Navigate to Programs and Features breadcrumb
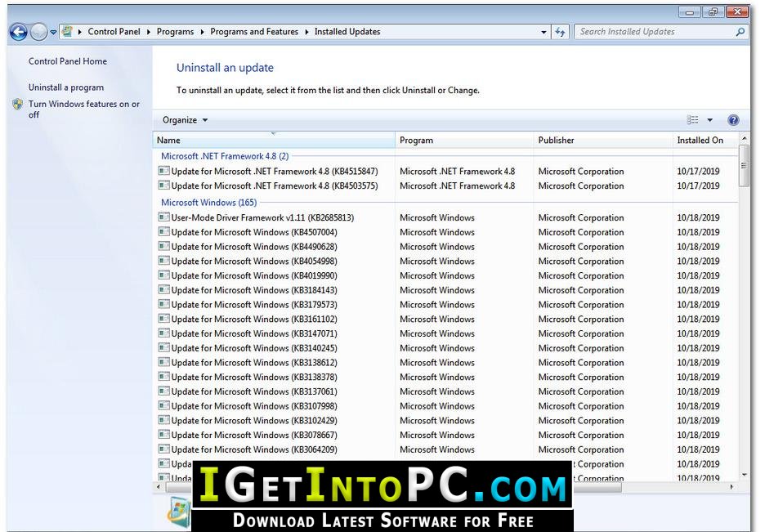 (254, 32)
